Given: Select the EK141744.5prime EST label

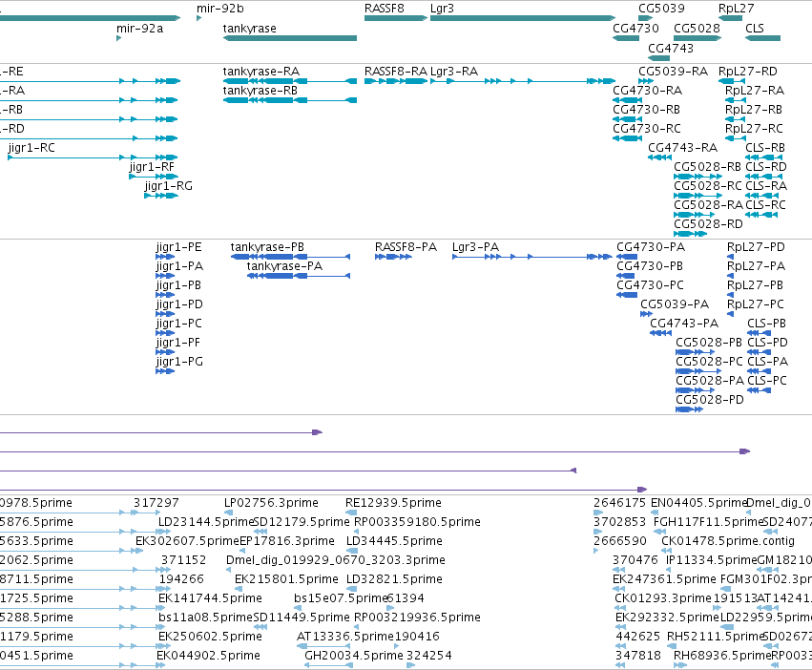Looking at the screenshot, I should (210, 598).
